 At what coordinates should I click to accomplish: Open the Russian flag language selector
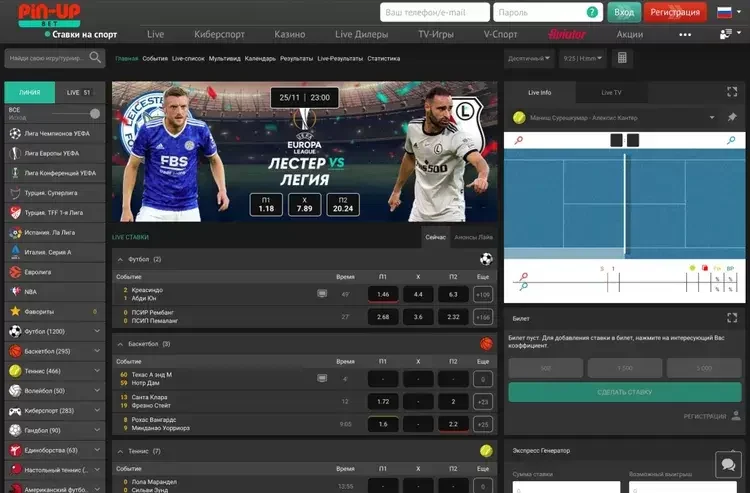(724, 12)
